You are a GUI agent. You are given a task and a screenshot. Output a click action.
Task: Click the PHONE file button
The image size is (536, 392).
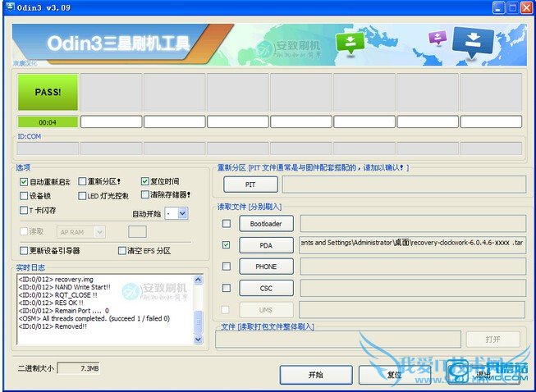coord(266,267)
